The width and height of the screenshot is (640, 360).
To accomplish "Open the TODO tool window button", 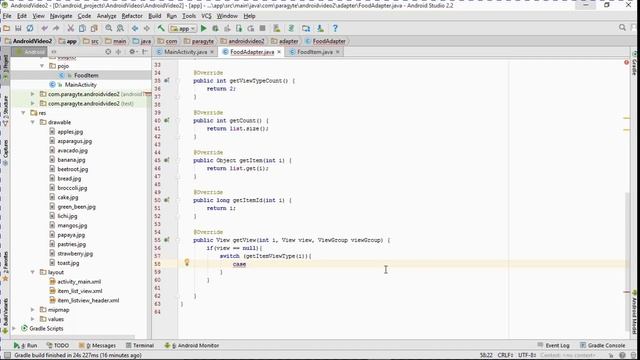I will pyautogui.click(x=58, y=345).
